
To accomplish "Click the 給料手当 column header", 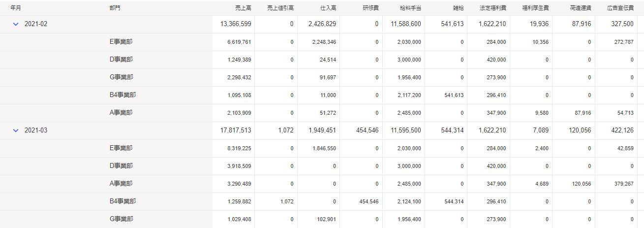I will pos(410,8).
